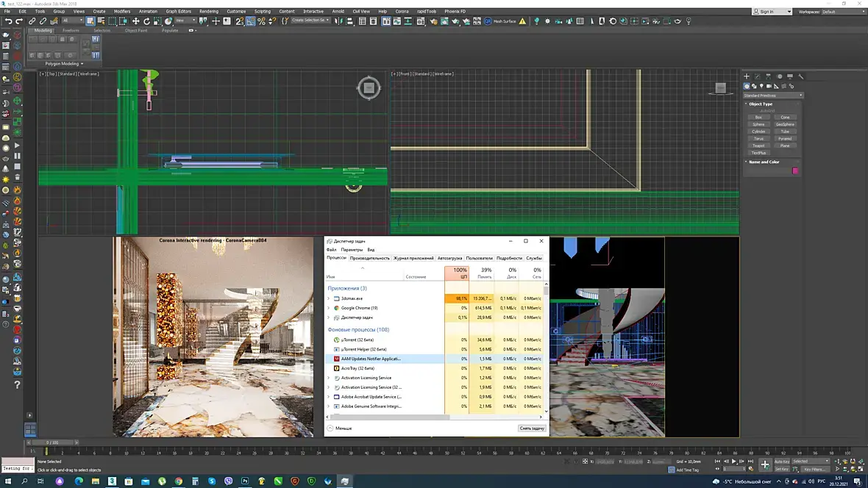Open the Utilities wrench panel

(801, 76)
